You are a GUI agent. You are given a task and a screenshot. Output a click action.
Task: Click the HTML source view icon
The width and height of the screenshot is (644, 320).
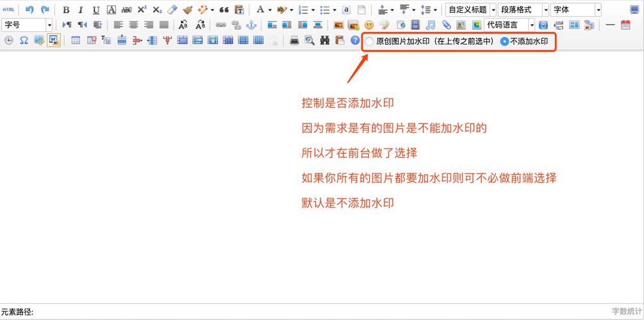click(x=8, y=10)
